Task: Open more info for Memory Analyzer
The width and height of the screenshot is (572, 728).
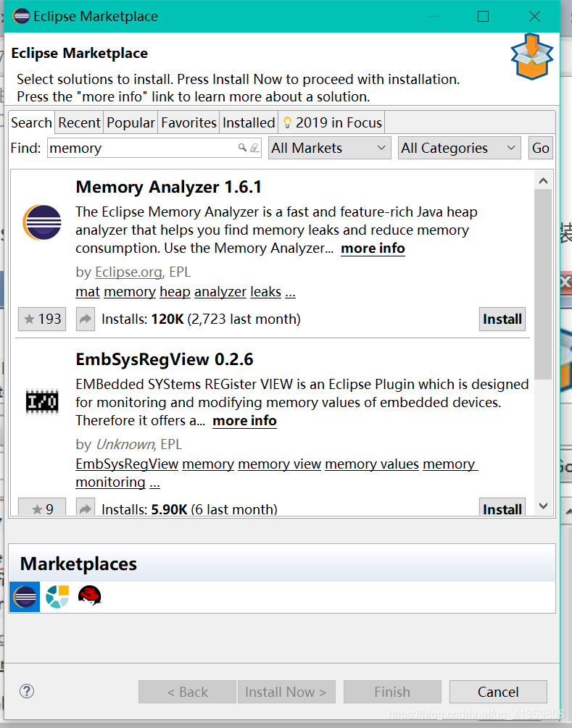Action: pos(373,248)
